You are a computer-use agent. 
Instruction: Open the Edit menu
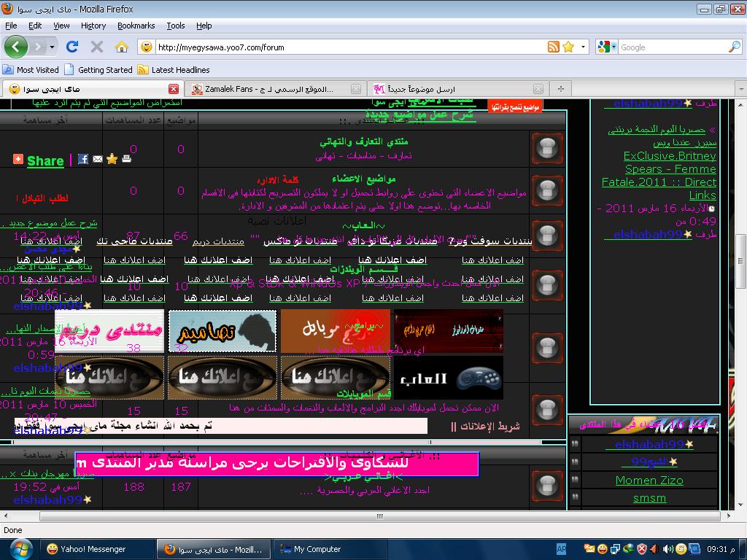[35, 26]
